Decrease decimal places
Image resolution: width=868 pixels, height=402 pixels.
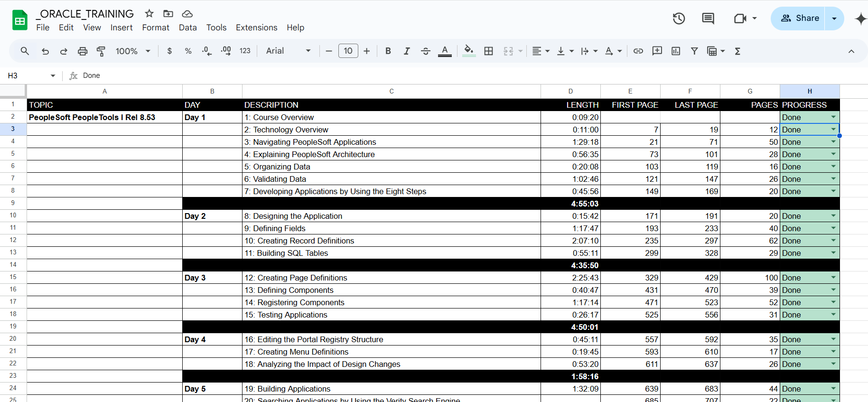tap(207, 51)
